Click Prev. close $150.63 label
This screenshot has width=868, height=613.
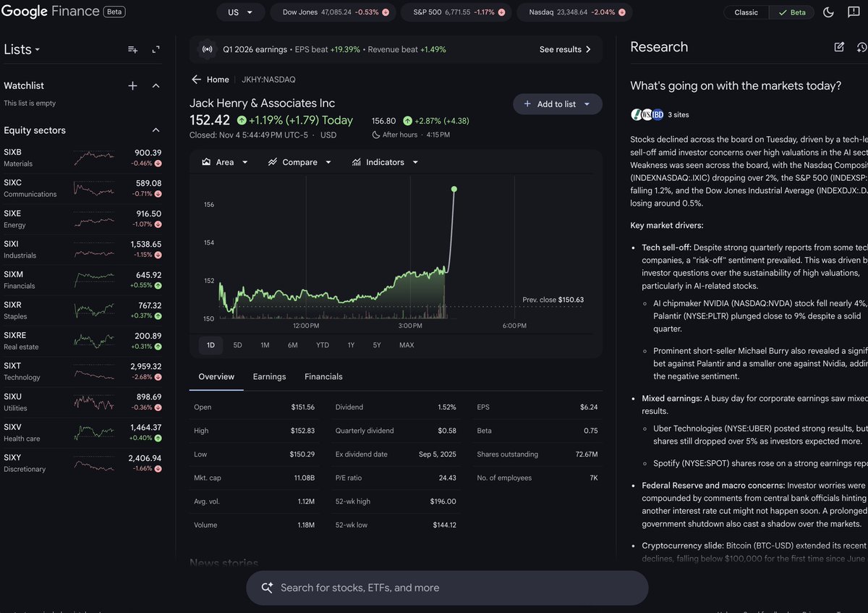click(x=553, y=300)
